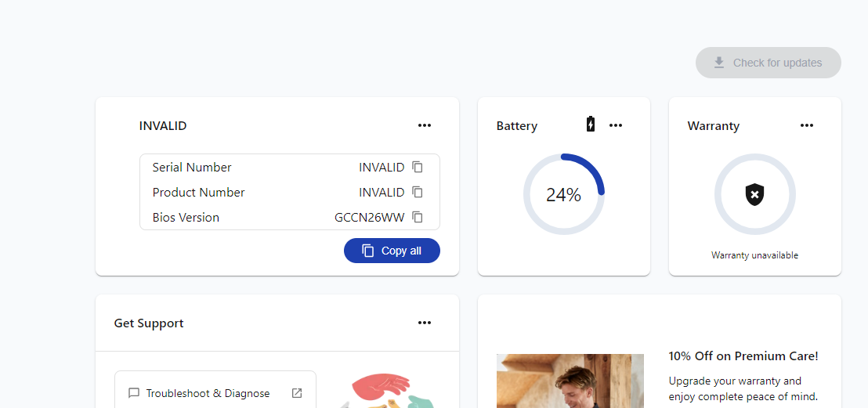Click the Premium Care promo photo
The height and width of the screenshot is (408, 868).
(x=570, y=381)
